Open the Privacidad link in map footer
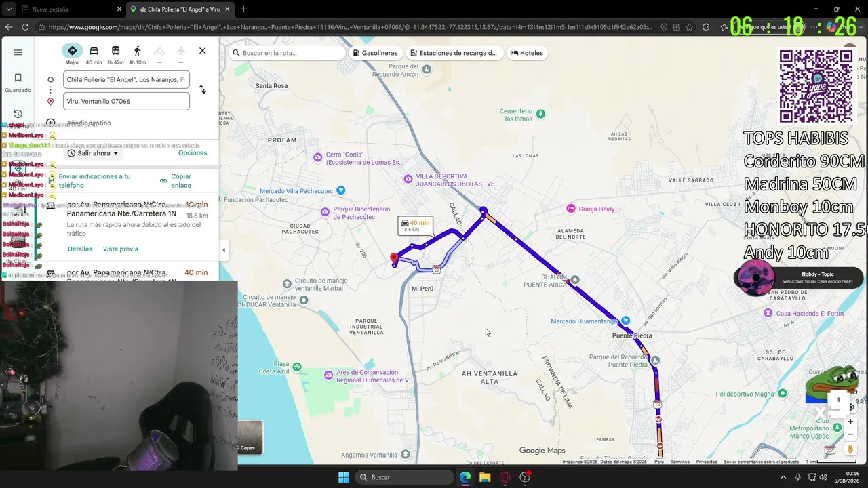Viewport: 868px width, 488px height. [x=707, y=462]
